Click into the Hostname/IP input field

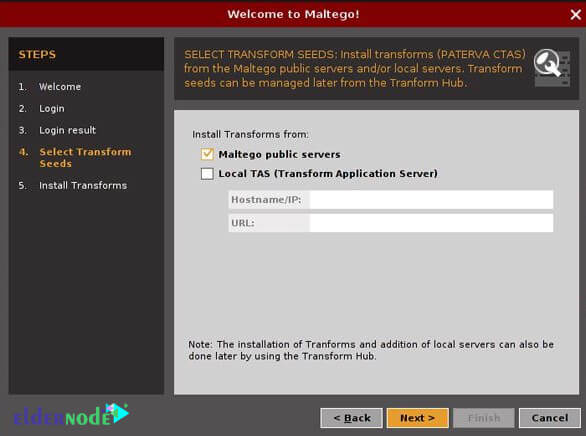431,200
